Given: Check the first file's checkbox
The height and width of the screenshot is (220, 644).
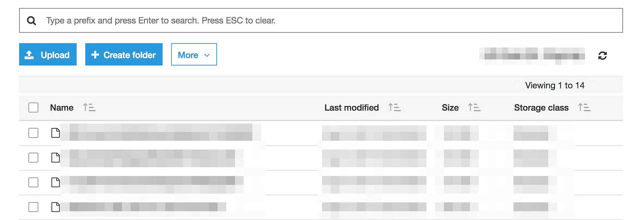Looking at the screenshot, I should pyautogui.click(x=33, y=133).
